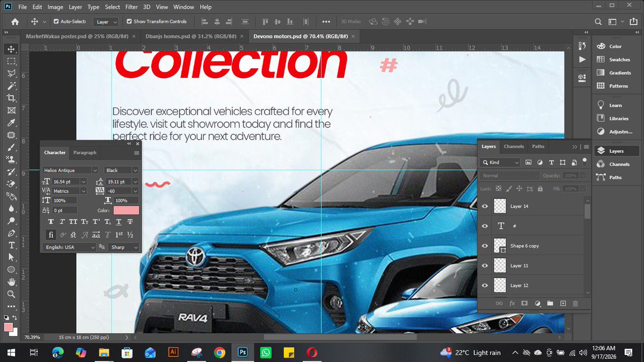
Task: Select the Dodge tool
Action: pyautogui.click(x=11, y=221)
